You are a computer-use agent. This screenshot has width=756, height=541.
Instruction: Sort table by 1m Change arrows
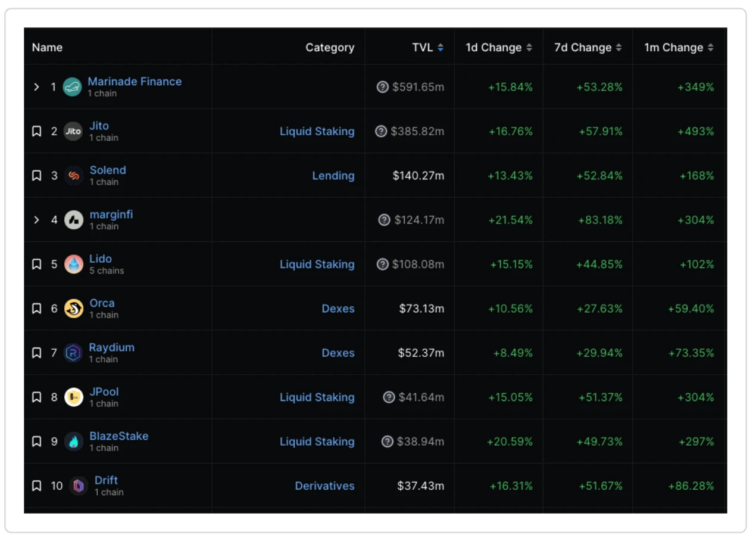(710, 48)
